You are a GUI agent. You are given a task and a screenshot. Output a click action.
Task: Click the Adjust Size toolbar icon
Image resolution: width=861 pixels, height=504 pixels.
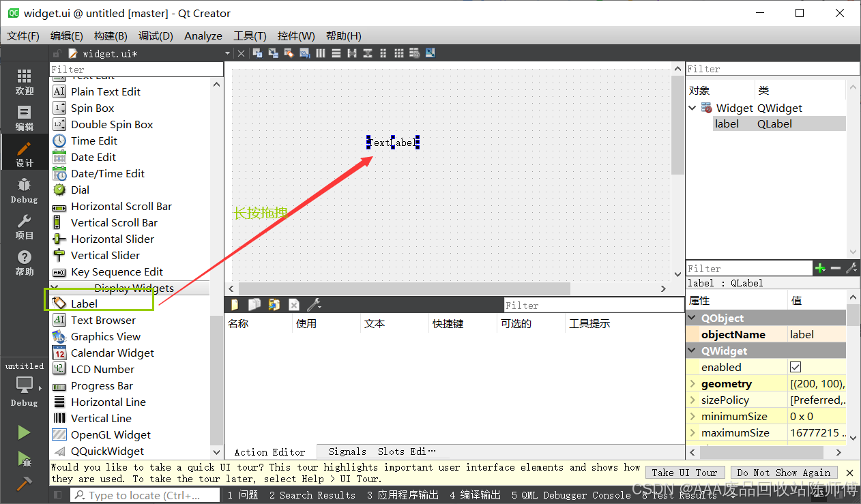(x=430, y=53)
